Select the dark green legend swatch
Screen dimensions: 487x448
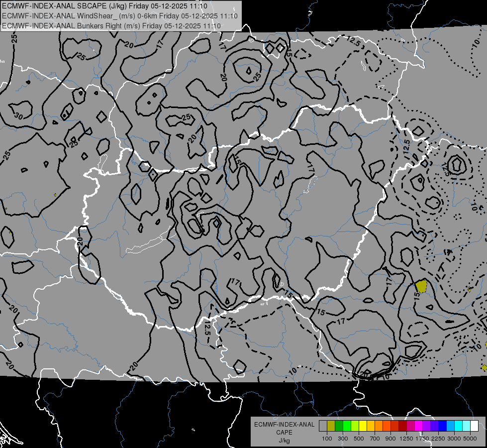point(339,426)
